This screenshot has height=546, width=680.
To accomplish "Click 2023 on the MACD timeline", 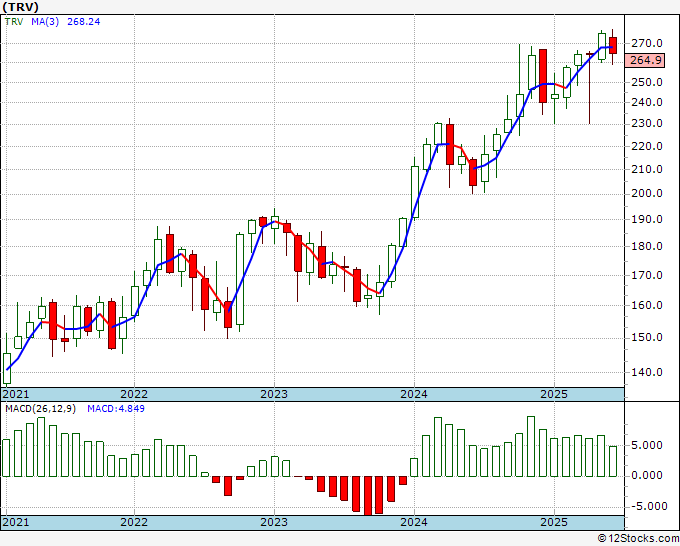I will 274,522.
